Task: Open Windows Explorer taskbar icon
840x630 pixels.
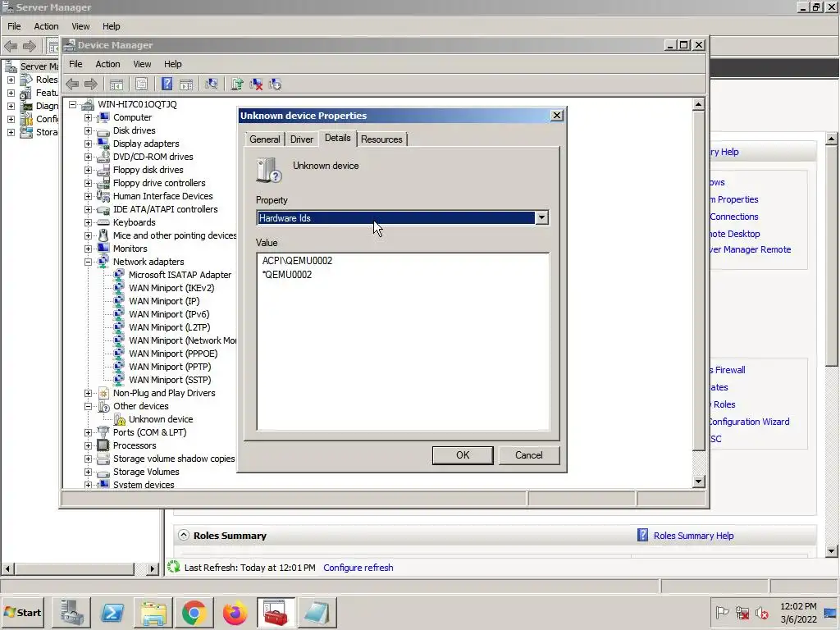Action: [x=153, y=612]
